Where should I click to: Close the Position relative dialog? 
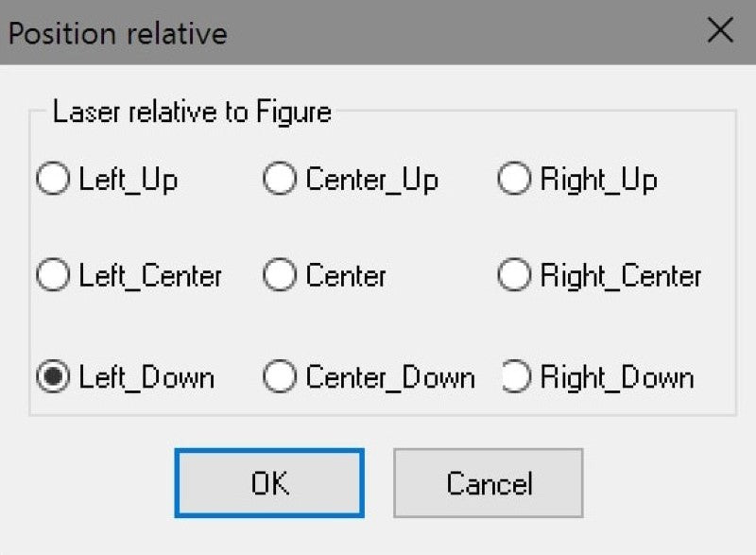720,31
